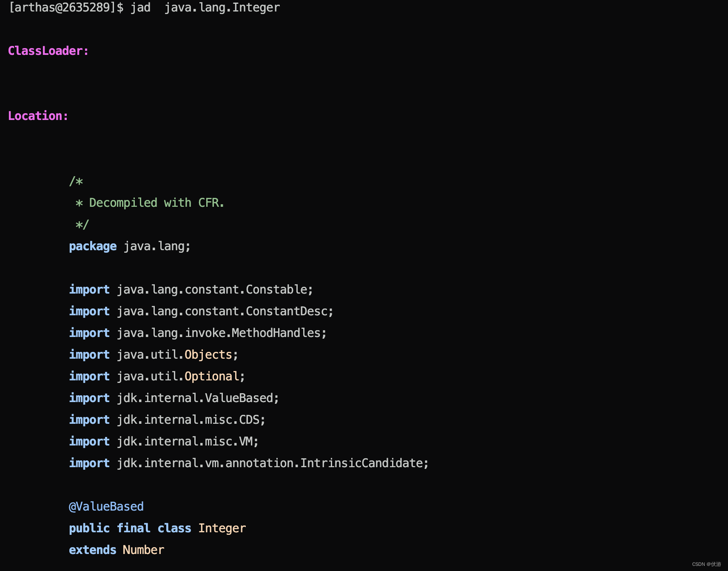Select the 'ClassLoader:' heading
The height and width of the screenshot is (571, 728).
(x=48, y=51)
